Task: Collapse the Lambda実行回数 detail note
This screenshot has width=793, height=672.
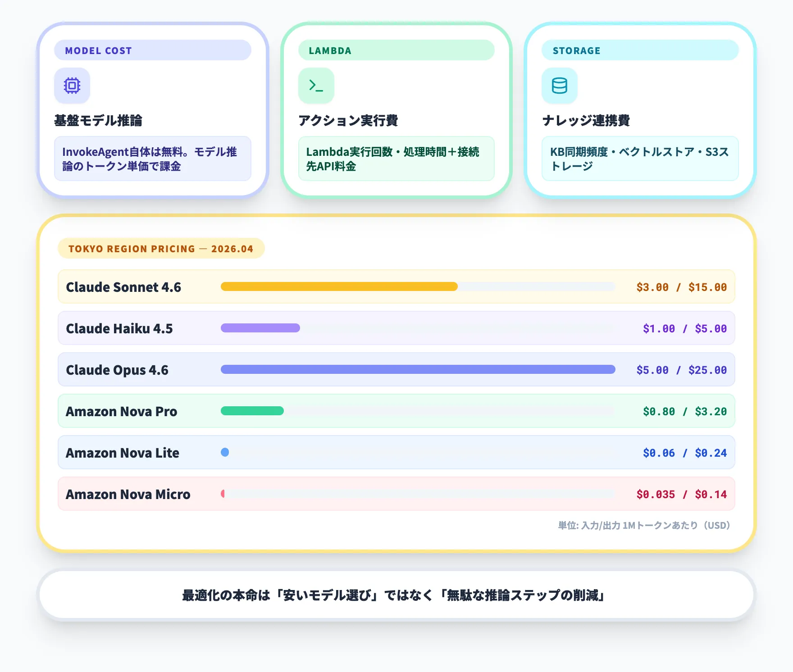Action: pyautogui.click(x=396, y=159)
